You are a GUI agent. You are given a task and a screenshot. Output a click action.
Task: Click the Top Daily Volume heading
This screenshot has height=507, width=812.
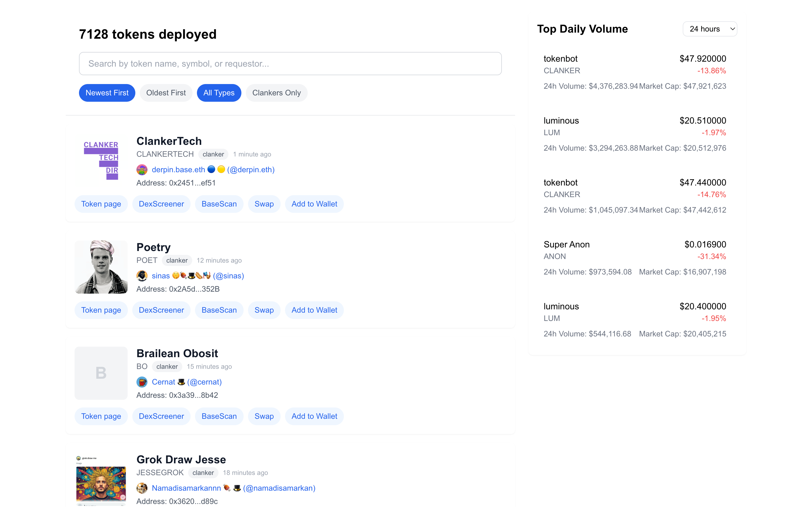click(582, 29)
